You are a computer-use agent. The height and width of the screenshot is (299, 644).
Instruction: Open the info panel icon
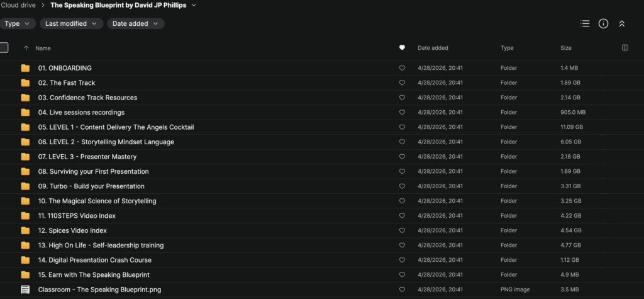pyautogui.click(x=603, y=24)
